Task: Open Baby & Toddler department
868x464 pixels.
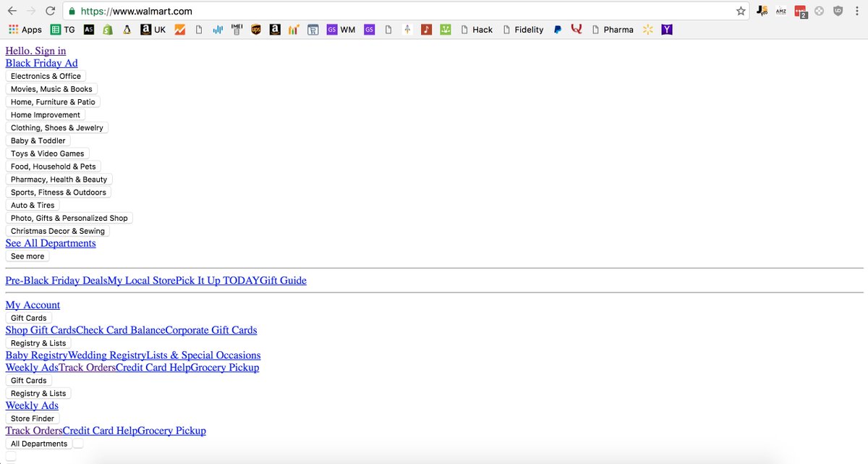Action: (x=38, y=140)
